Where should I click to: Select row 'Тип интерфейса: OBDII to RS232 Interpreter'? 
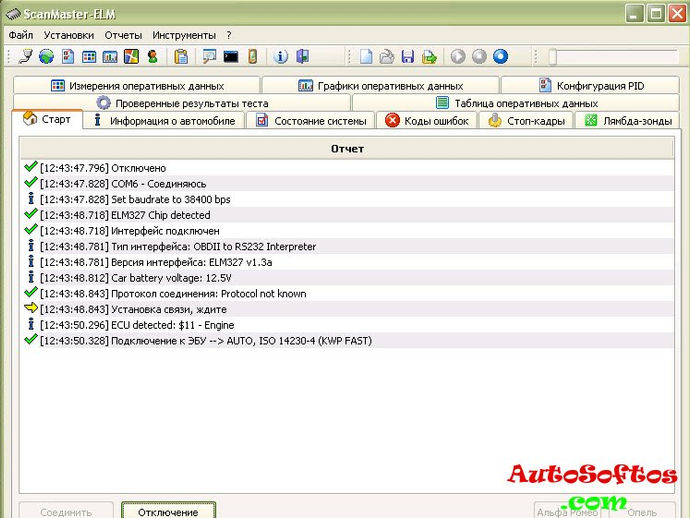click(x=347, y=246)
